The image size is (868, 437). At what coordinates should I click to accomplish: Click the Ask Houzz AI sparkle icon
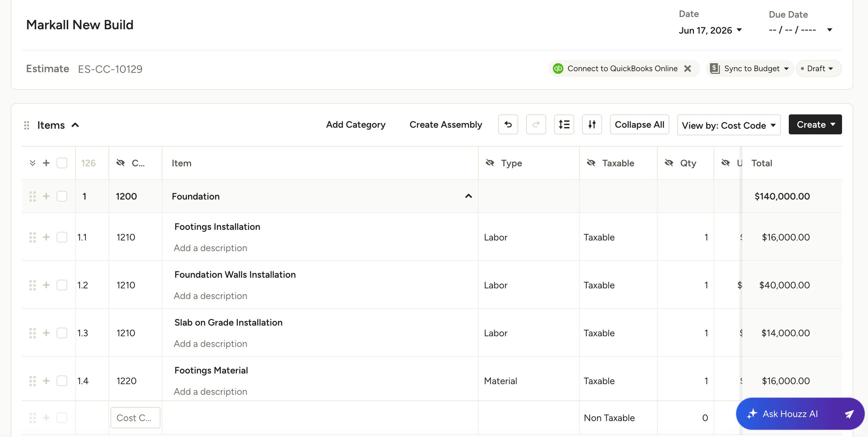click(752, 414)
